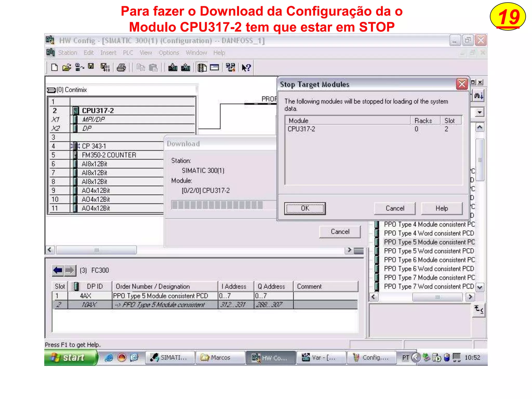Image resolution: width=532 pixels, height=399 pixels.
Task: Click the catalog vertical scrollbar thumb
Action: click(480, 160)
